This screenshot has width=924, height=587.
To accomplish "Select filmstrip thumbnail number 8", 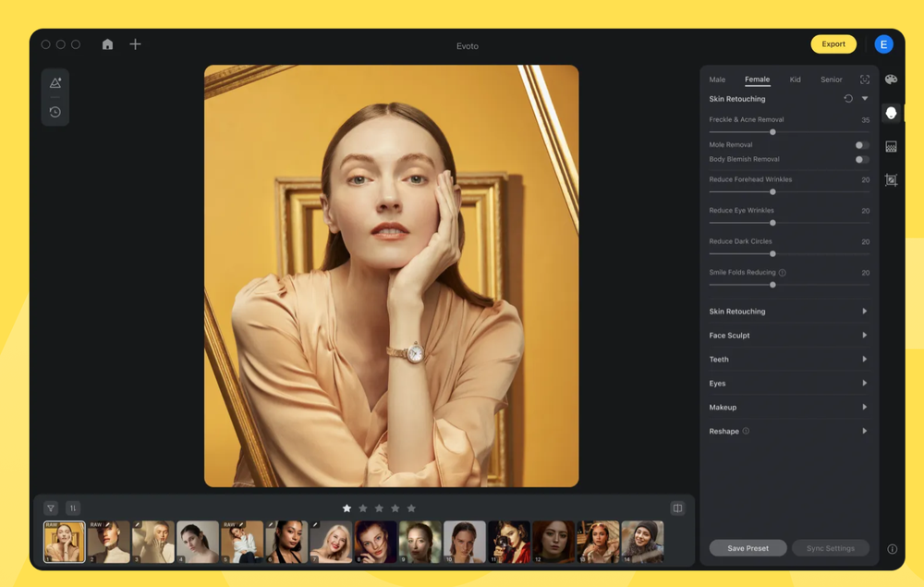I will pos(375,542).
